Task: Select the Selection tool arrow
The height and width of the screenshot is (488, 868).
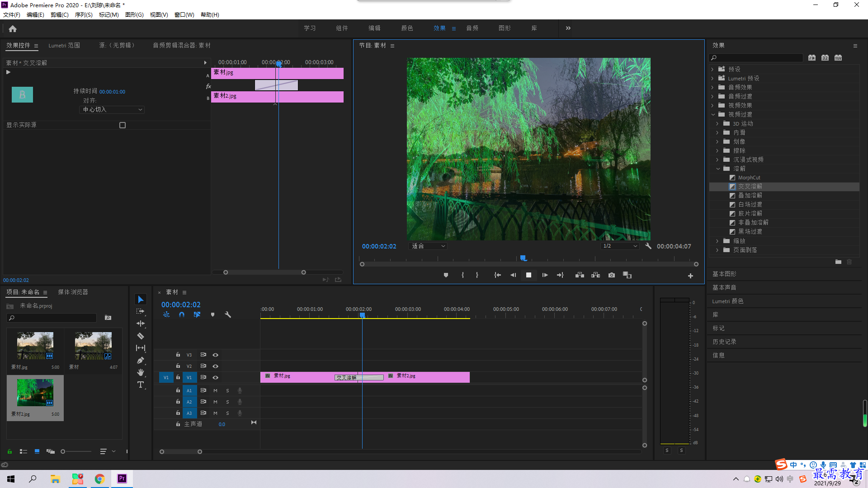Action: click(141, 300)
